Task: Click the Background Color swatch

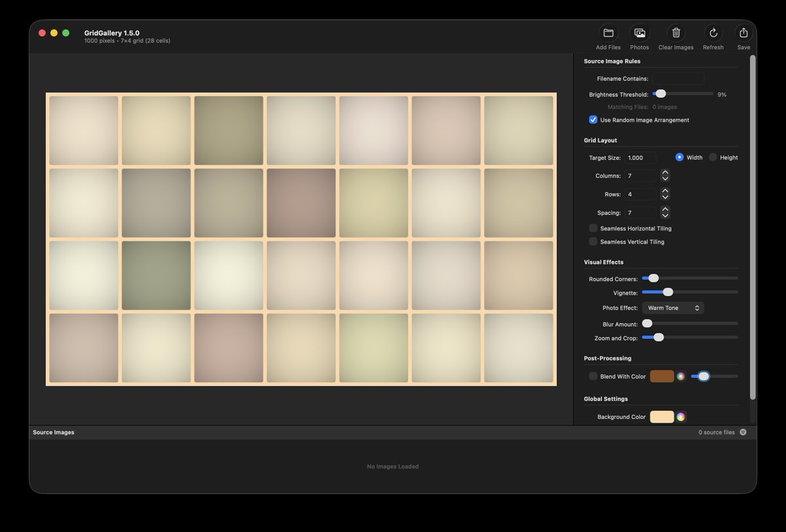Action: point(662,417)
